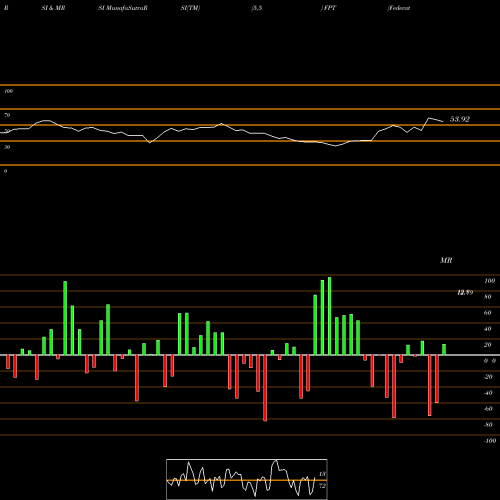Click the peak of the RSI line near 53.92
500x500 pixels.
tap(429, 118)
